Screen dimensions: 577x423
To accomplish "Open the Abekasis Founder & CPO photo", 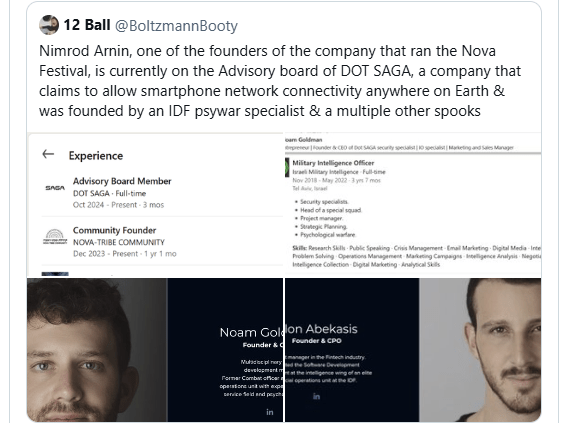I will coord(413,350).
